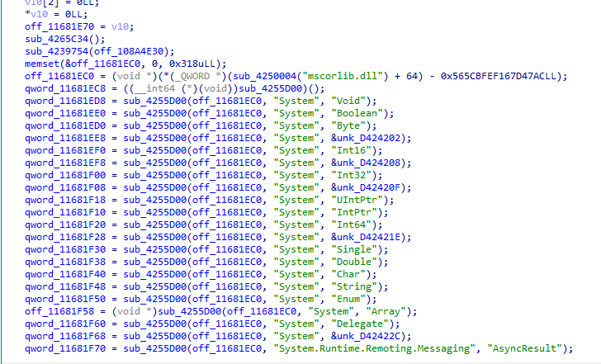This screenshot has width=601, height=364.
Task: Click variable qword_11681F00
Action: 65,175
